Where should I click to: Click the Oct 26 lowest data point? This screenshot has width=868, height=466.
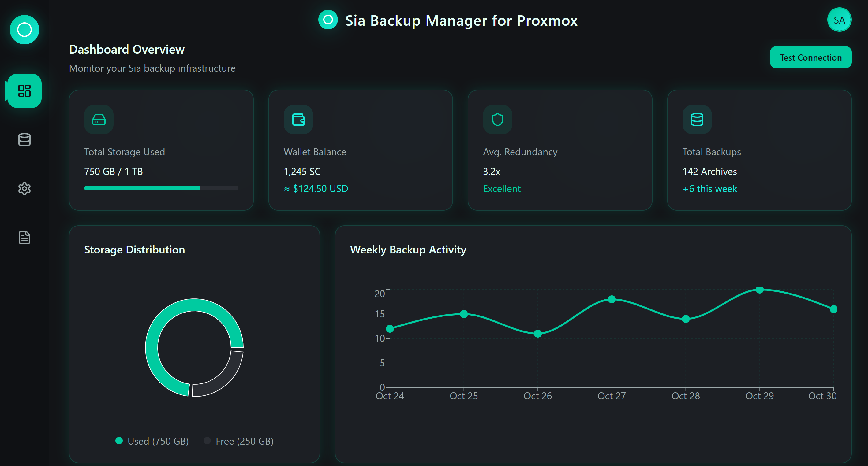(x=538, y=333)
